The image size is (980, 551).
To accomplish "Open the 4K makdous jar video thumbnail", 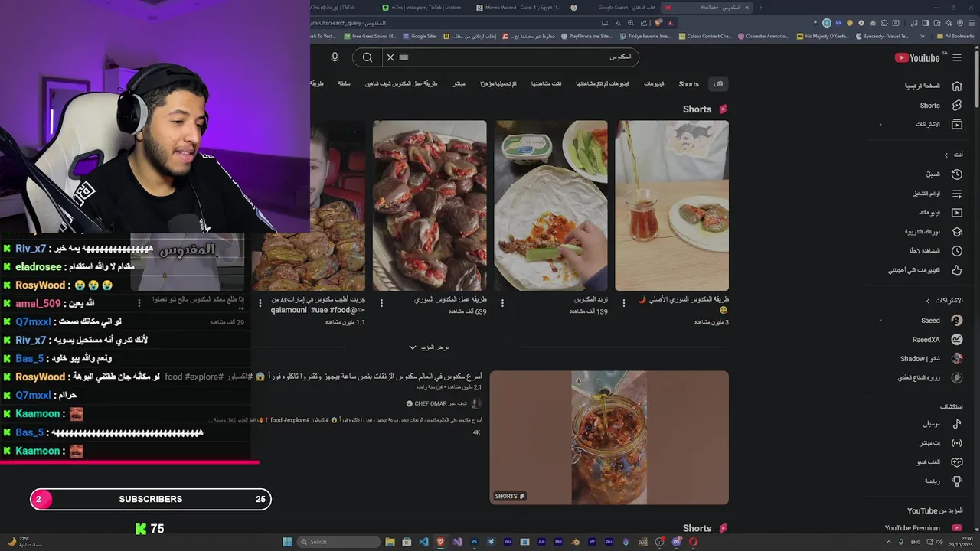I will pos(609,438).
